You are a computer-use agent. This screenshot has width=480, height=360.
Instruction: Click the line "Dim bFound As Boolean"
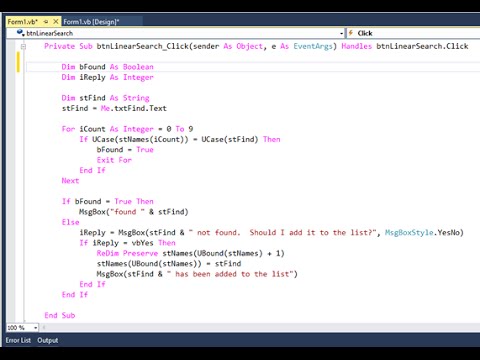[x=108, y=67]
